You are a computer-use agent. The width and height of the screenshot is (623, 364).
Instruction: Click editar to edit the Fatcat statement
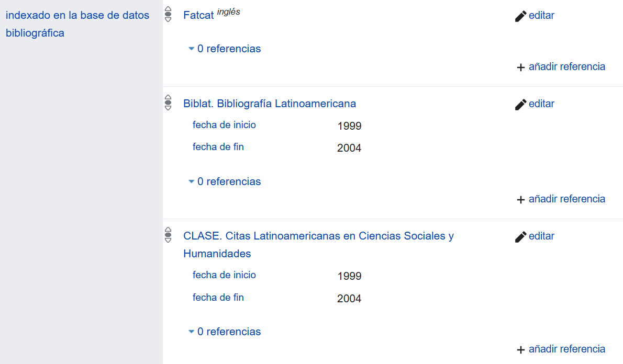click(x=542, y=16)
